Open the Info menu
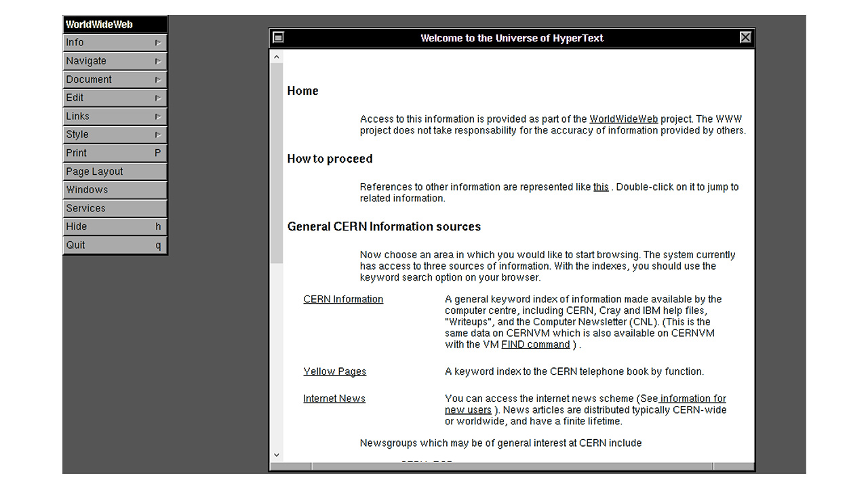The width and height of the screenshot is (868, 488). coord(115,43)
